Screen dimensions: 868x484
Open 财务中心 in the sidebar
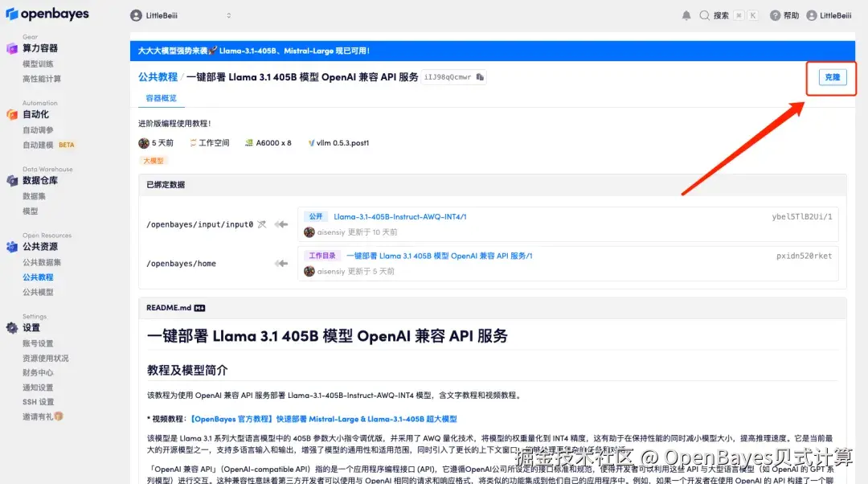click(39, 373)
